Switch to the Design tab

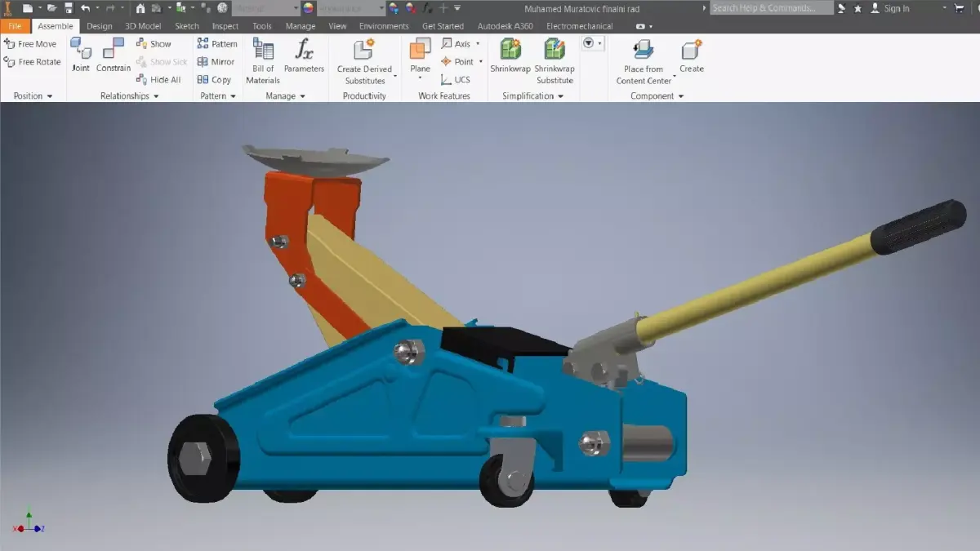100,26
